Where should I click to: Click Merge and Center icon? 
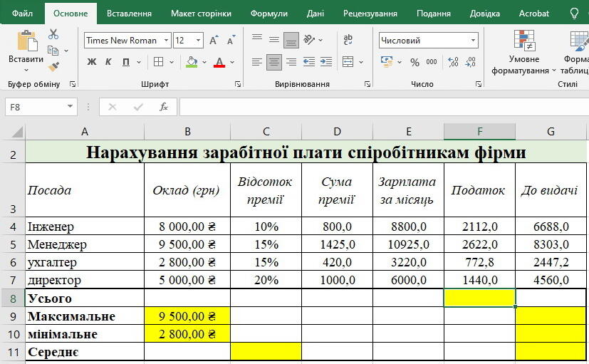[348, 62]
